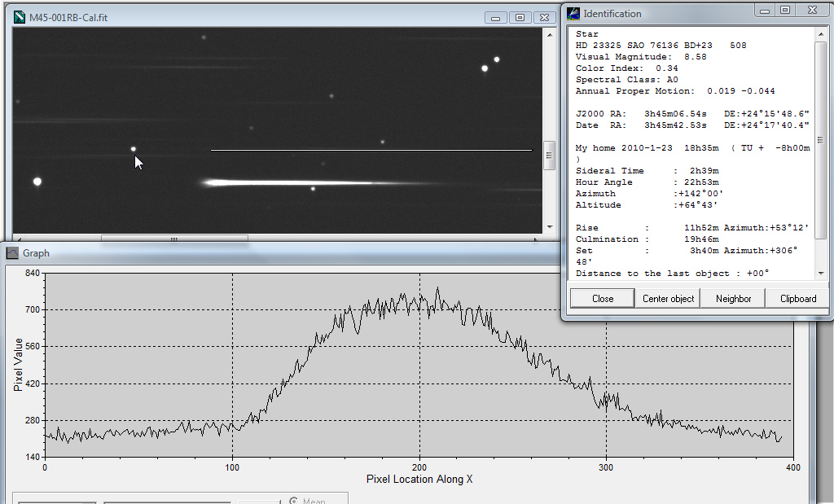The width and height of the screenshot is (834, 504).
Task: Click the Graph window title icon
Action: pos(12,253)
